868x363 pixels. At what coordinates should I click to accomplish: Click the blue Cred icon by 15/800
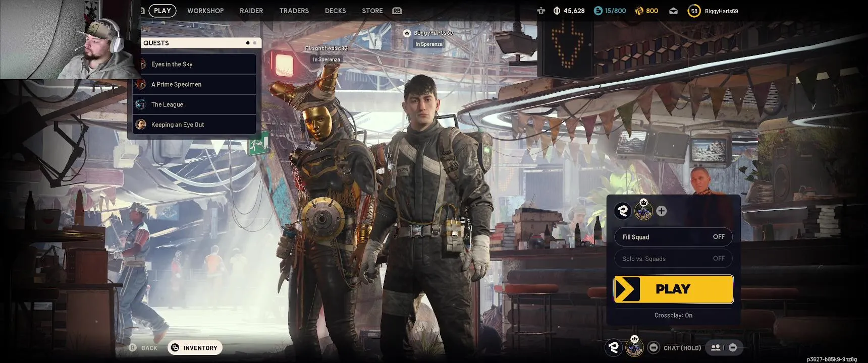point(598,11)
